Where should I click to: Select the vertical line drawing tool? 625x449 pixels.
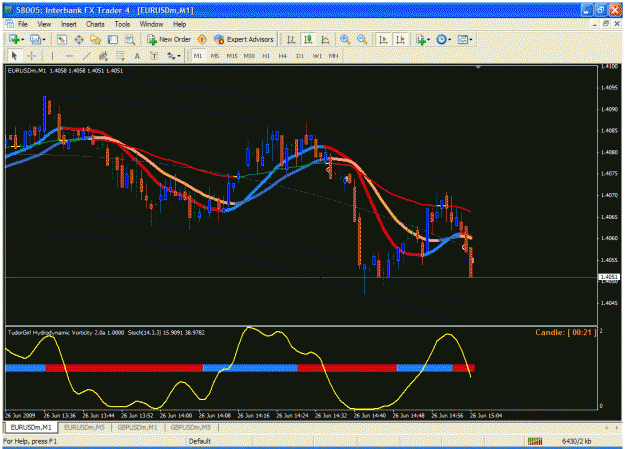click(x=52, y=56)
